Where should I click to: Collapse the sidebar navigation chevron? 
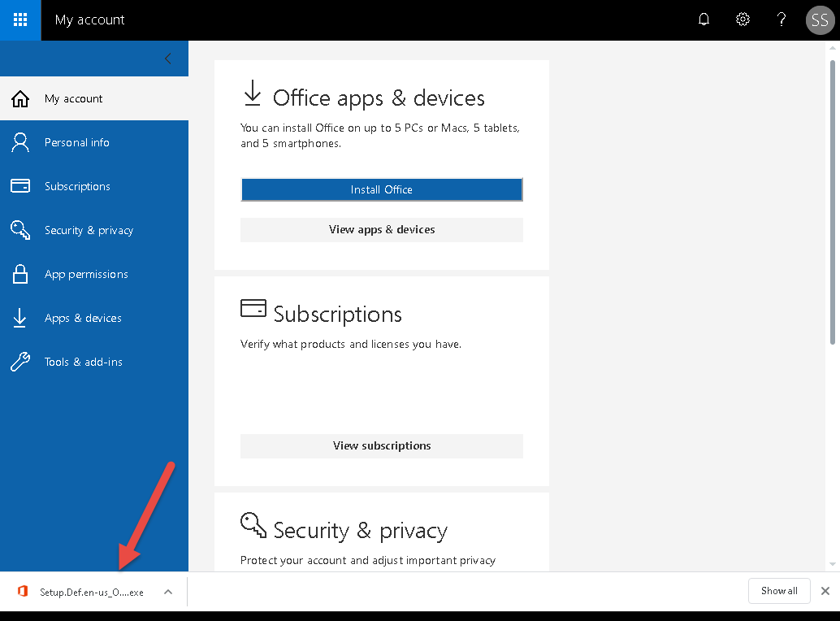[x=168, y=59]
